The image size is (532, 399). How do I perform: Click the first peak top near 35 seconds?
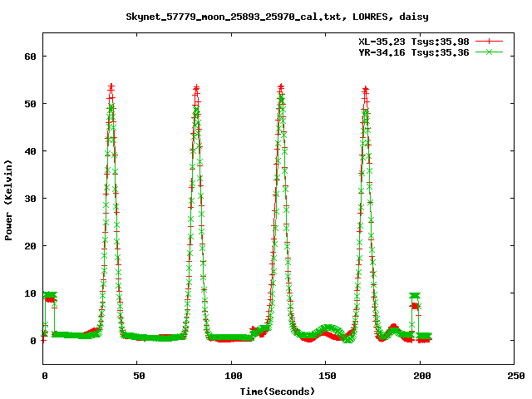111,87
